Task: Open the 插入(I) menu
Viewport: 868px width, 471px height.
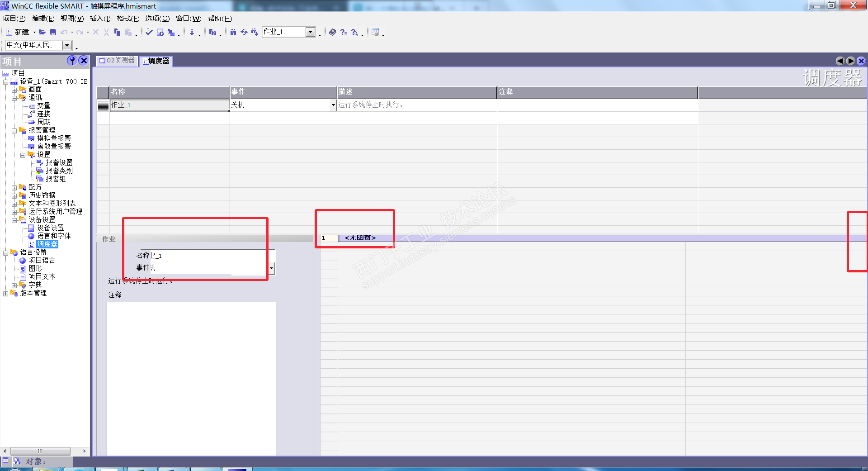Action: 100,19
